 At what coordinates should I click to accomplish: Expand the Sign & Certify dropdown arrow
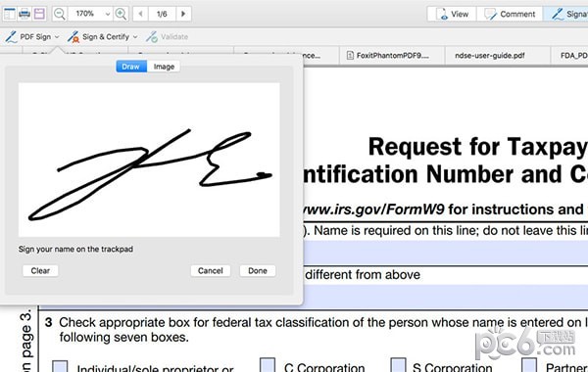coord(135,37)
